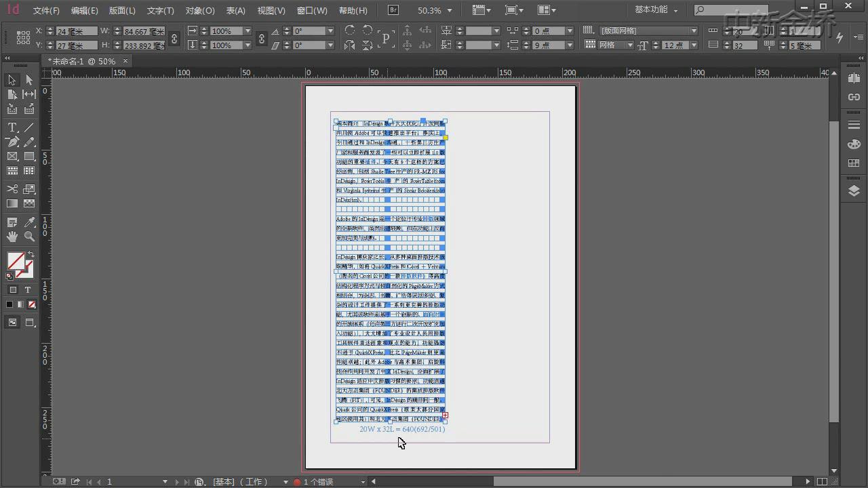Toggle constrain scaling proportions link

[262, 39]
